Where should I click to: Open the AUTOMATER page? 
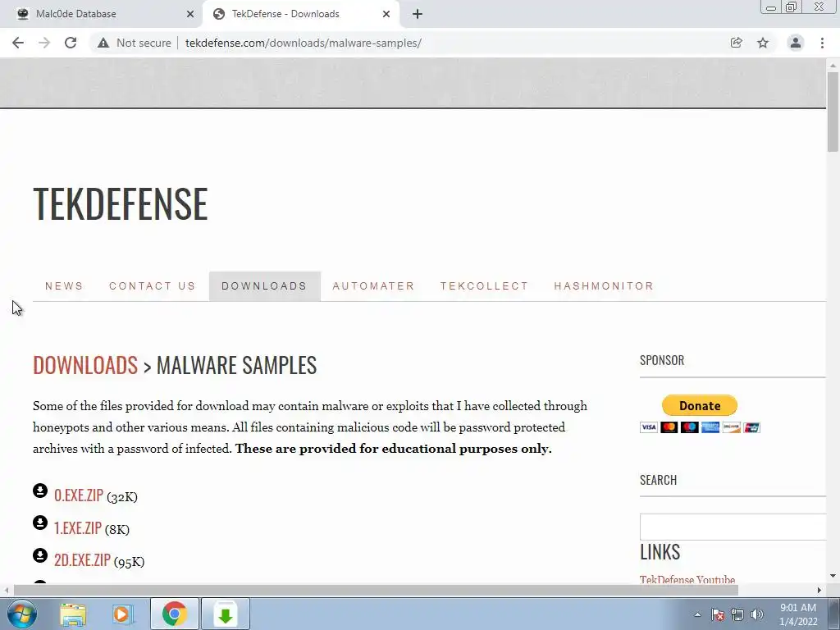tap(374, 286)
